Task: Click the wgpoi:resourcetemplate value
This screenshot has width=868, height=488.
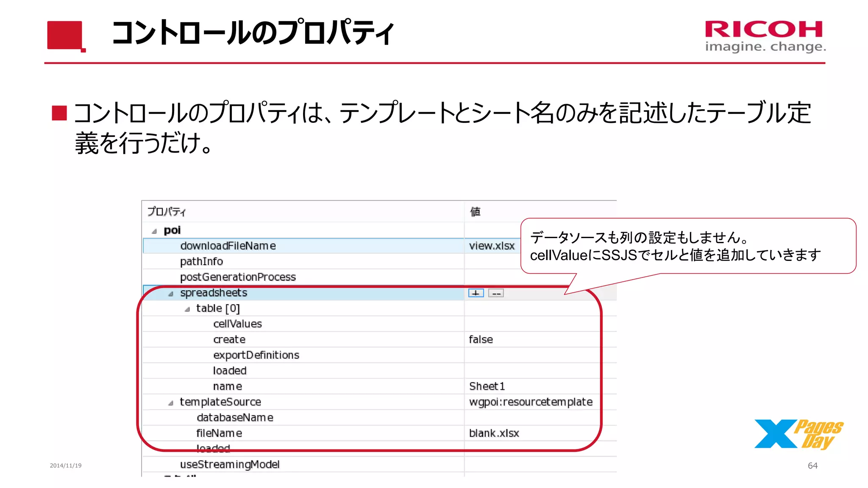Action: tap(531, 402)
